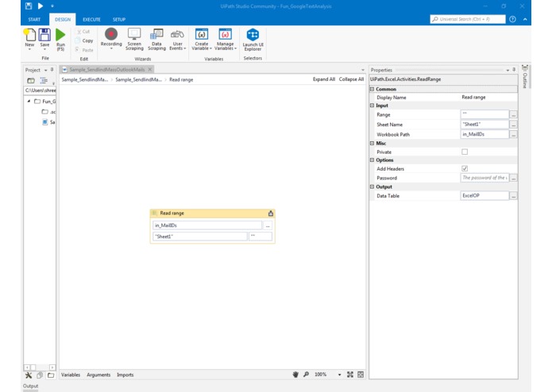Screen dimensions: 552x392
Task: Click the Read range breadcrumb
Action: pyautogui.click(x=181, y=80)
